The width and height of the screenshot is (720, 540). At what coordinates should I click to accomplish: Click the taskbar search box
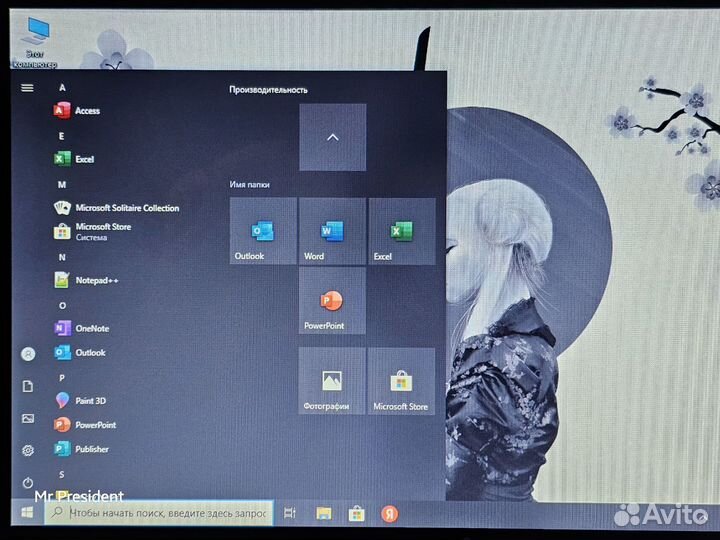tap(159, 513)
